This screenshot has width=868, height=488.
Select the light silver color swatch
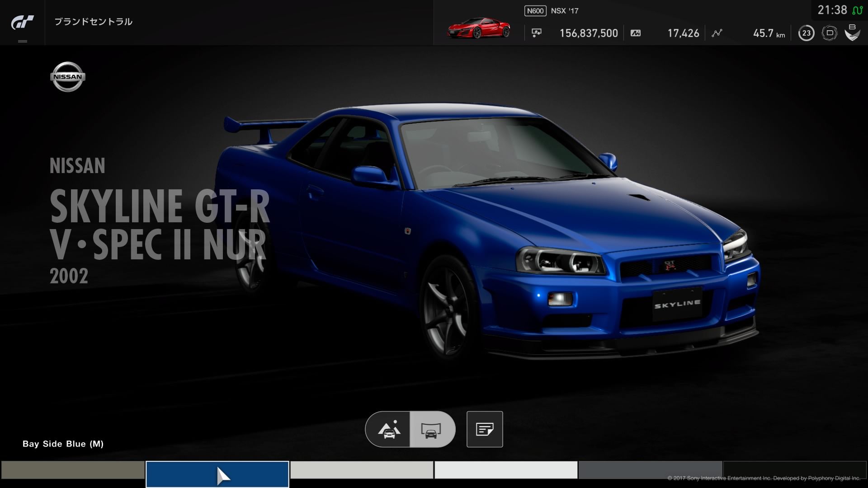[x=362, y=470]
